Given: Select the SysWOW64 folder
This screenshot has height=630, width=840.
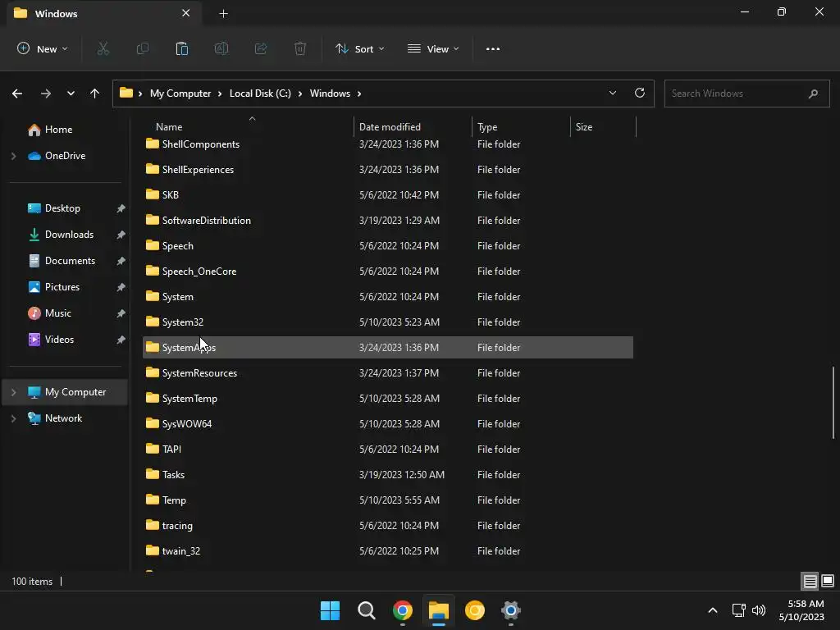Looking at the screenshot, I should (388, 424).
